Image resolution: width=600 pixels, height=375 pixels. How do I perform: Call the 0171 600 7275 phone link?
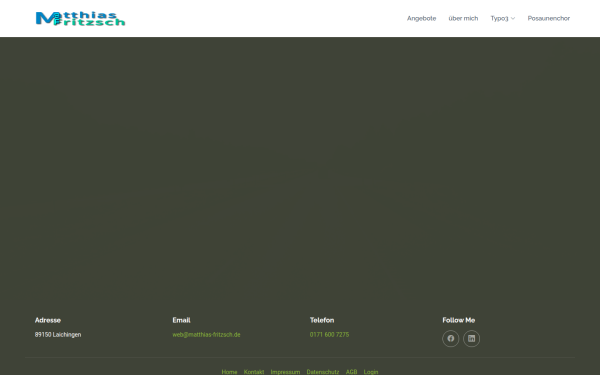coord(329,334)
